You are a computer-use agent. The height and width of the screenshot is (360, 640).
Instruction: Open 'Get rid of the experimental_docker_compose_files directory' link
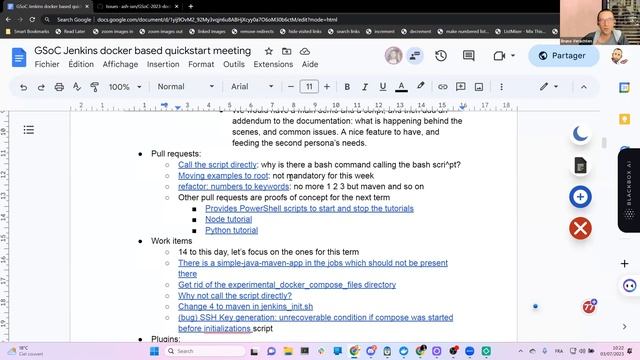[287, 285]
